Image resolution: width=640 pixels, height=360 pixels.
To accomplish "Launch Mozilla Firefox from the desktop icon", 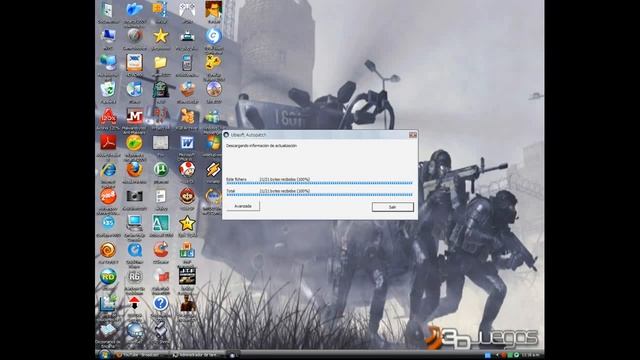I will (134, 169).
